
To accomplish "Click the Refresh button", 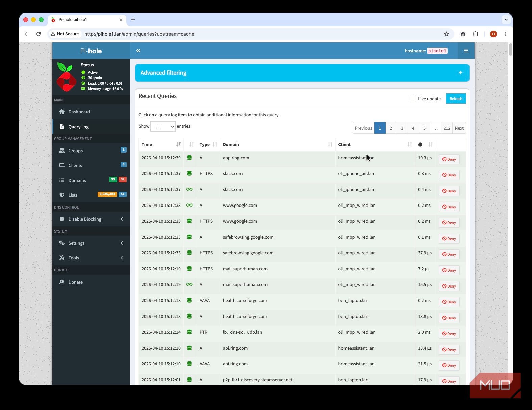I will [456, 99].
